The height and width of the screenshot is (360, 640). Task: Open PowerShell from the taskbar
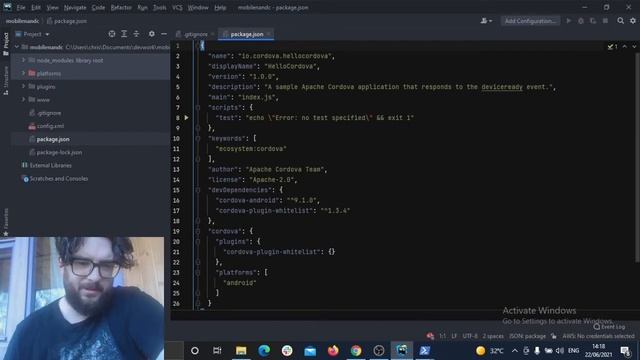click(424, 350)
